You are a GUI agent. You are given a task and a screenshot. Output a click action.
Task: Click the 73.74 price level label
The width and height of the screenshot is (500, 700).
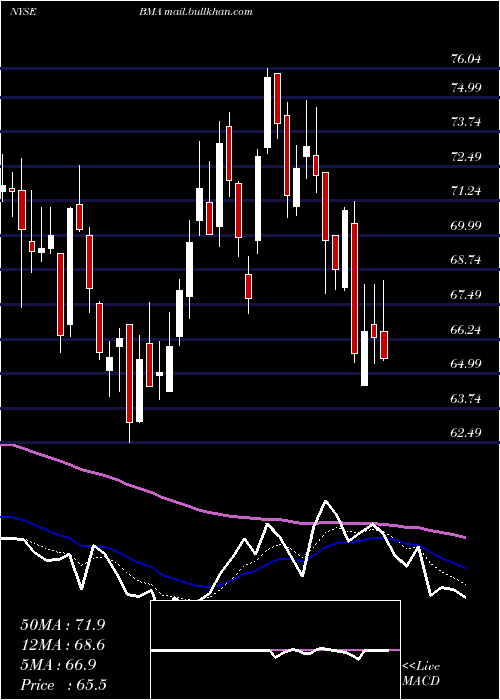[467, 121]
